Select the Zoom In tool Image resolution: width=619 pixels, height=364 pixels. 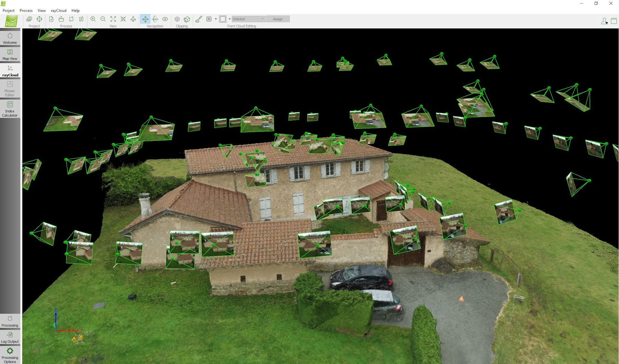point(93,19)
